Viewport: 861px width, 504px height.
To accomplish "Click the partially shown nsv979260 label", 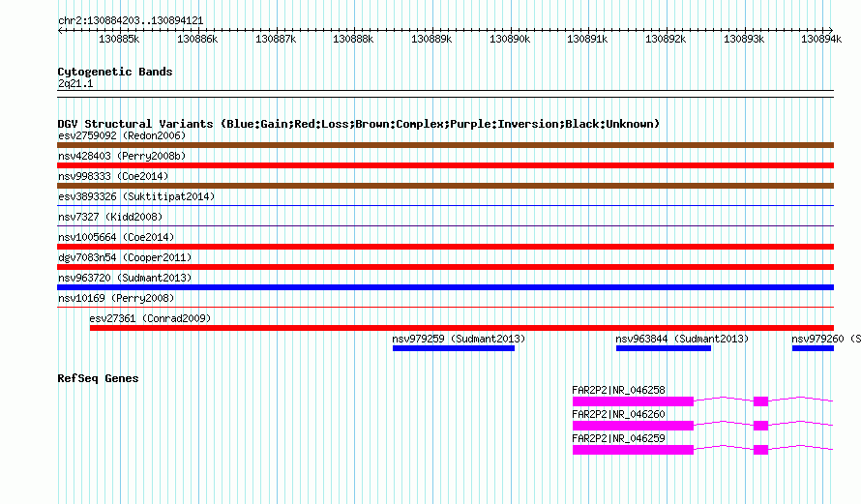I will tap(826, 339).
